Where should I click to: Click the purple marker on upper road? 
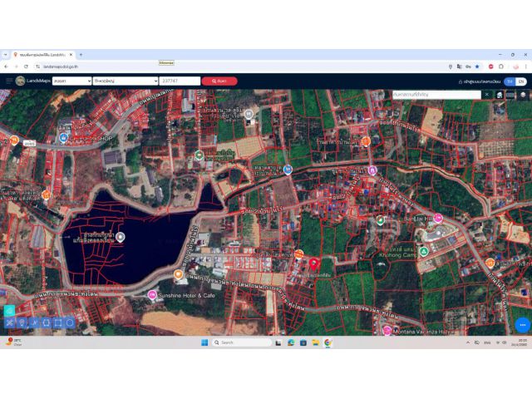click(372, 170)
